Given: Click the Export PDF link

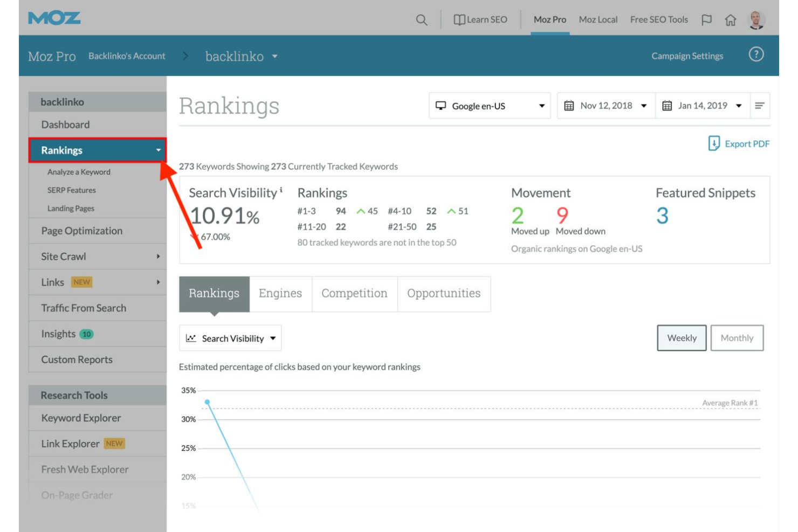Looking at the screenshot, I should point(747,144).
